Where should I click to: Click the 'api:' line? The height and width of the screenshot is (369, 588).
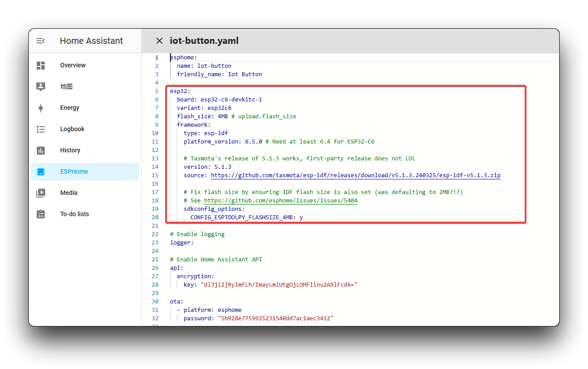[177, 268]
